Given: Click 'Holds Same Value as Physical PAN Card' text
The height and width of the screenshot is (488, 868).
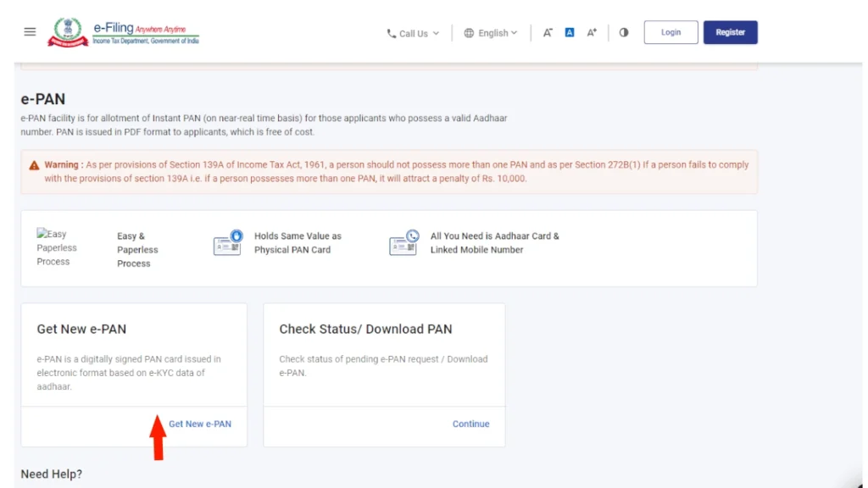Looking at the screenshot, I should pos(298,243).
